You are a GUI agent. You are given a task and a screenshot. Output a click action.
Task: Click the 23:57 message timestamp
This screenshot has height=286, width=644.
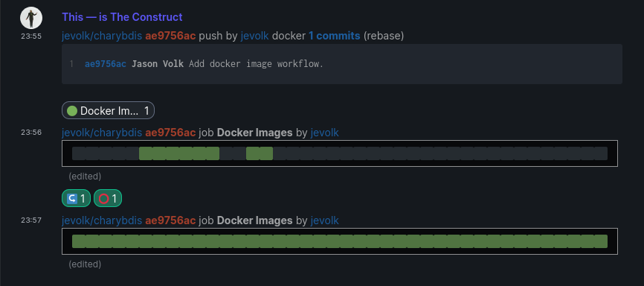click(31, 220)
